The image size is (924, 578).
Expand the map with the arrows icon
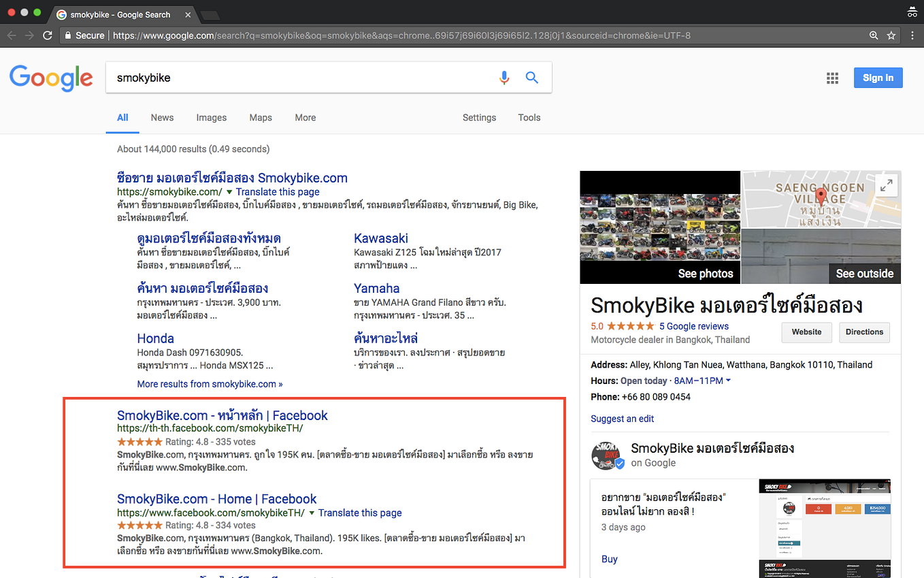click(x=887, y=185)
